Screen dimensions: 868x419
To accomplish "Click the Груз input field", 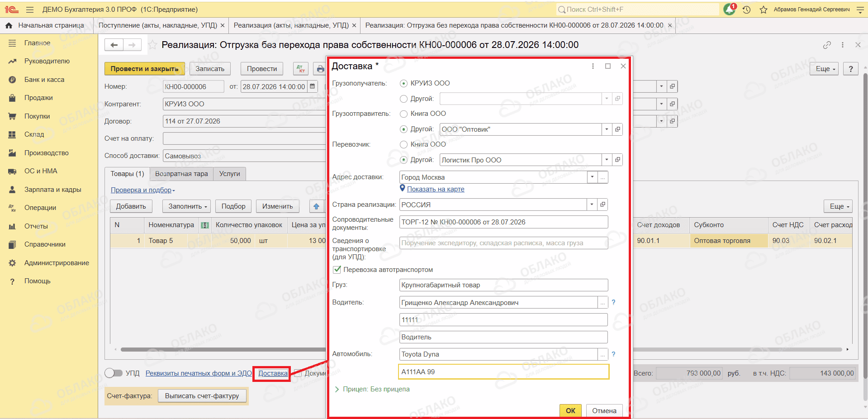I will click(x=503, y=285).
